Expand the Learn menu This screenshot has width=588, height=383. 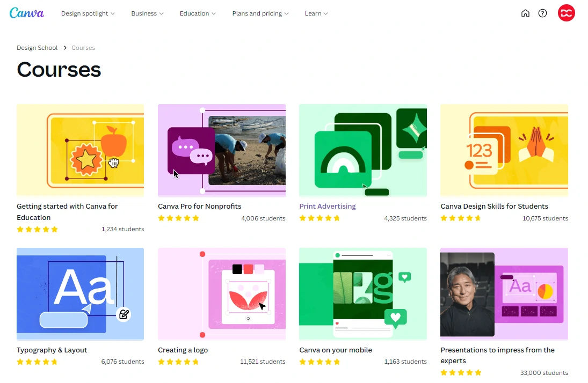316,13
